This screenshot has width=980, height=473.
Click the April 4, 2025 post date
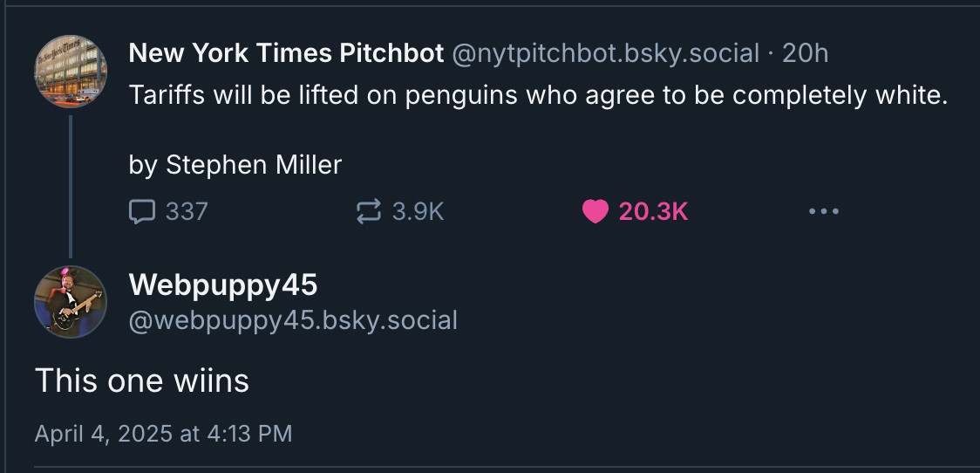(163, 434)
